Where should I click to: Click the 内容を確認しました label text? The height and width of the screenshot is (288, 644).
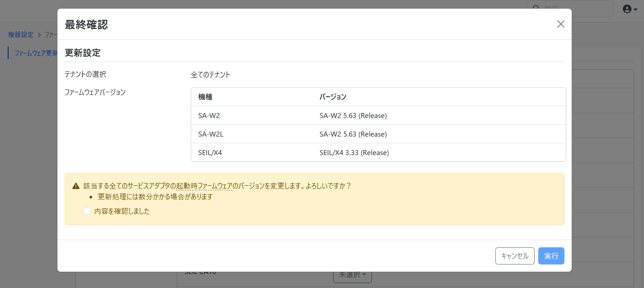pos(122,211)
